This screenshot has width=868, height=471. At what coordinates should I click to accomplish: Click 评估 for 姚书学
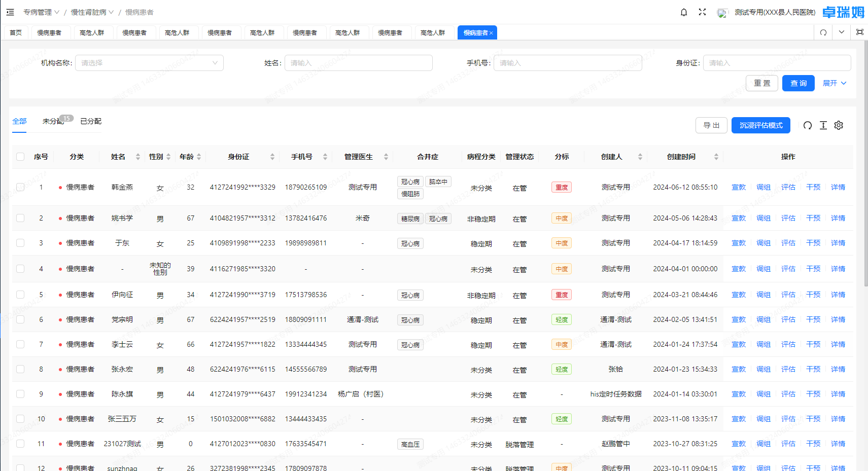coord(788,218)
